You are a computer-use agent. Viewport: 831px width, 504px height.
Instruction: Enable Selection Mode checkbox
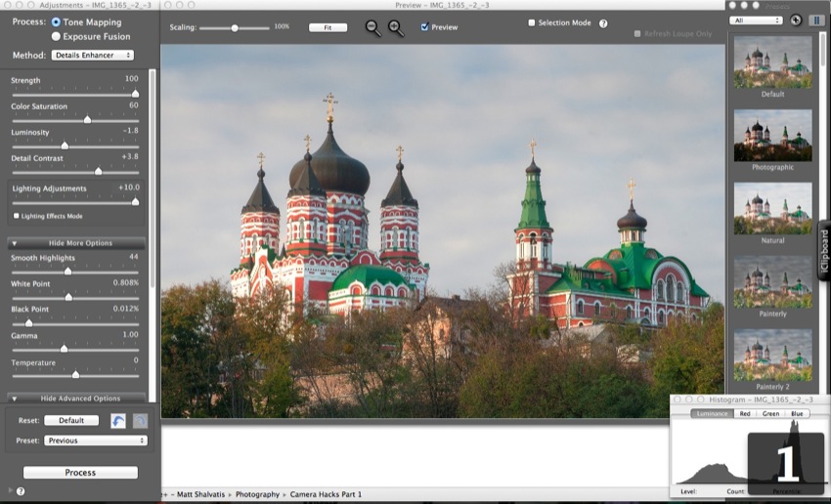pos(532,22)
